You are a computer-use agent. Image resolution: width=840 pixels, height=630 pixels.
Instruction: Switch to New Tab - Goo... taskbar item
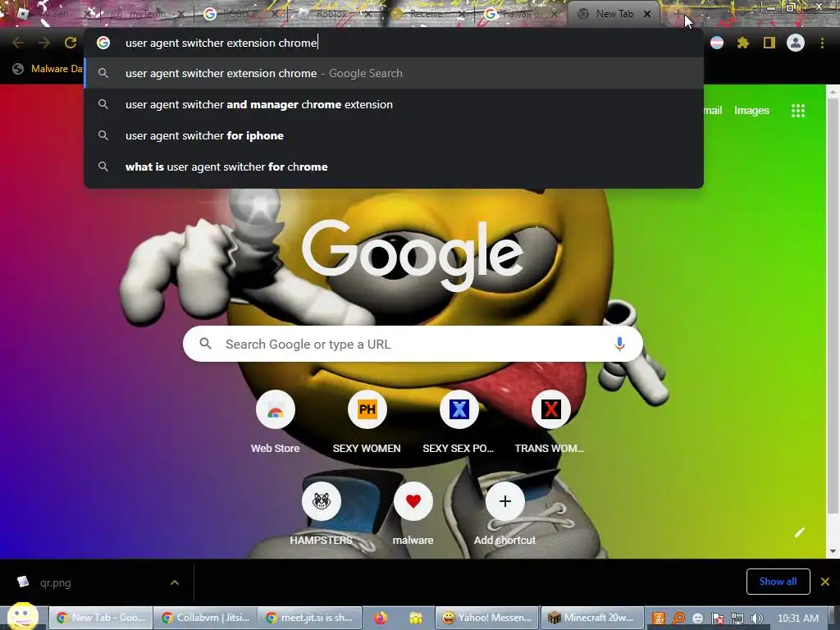[x=101, y=618]
